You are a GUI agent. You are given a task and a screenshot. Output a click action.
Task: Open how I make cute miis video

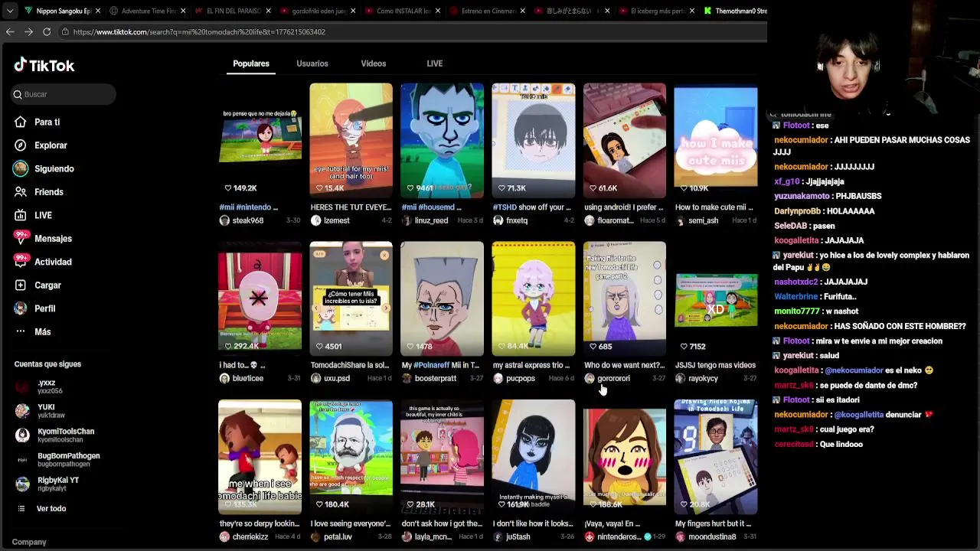tap(716, 140)
